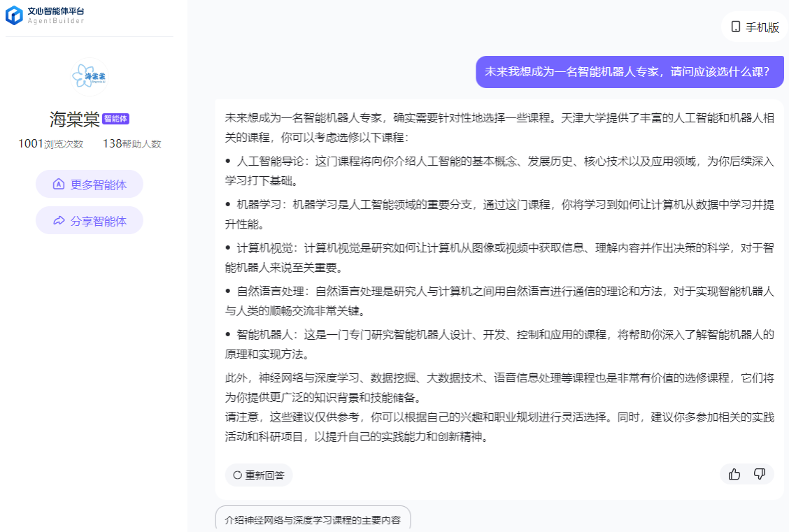Image resolution: width=789 pixels, height=532 pixels.
Task: Click the purple 智能体 badge
Action: point(116,119)
